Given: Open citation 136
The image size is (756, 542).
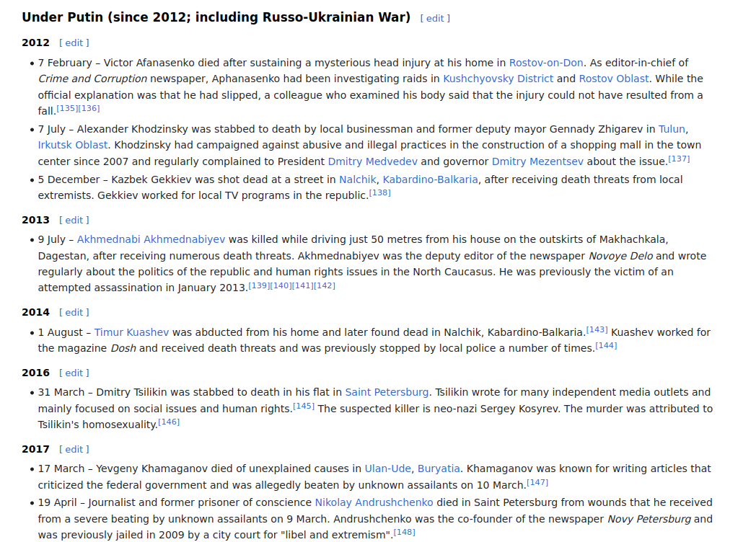Looking at the screenshot, I should tap(89, 108).
